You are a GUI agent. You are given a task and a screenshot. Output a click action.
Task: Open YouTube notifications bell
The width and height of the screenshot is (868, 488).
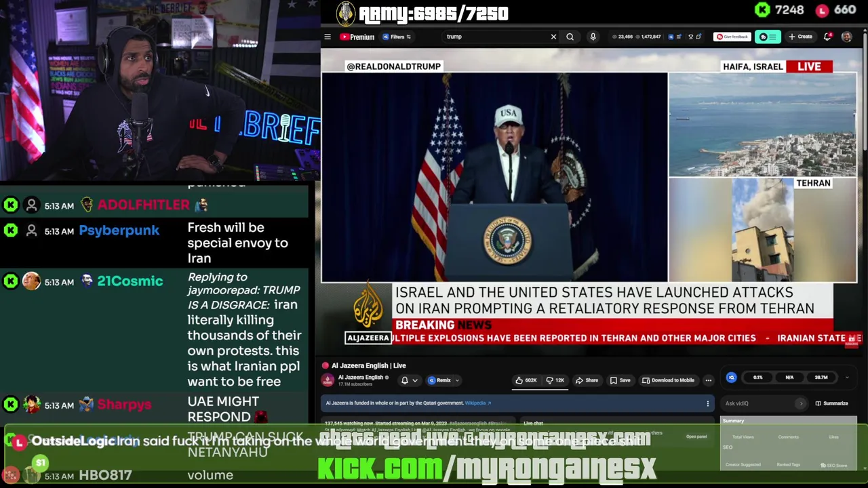tap(827, 37)
